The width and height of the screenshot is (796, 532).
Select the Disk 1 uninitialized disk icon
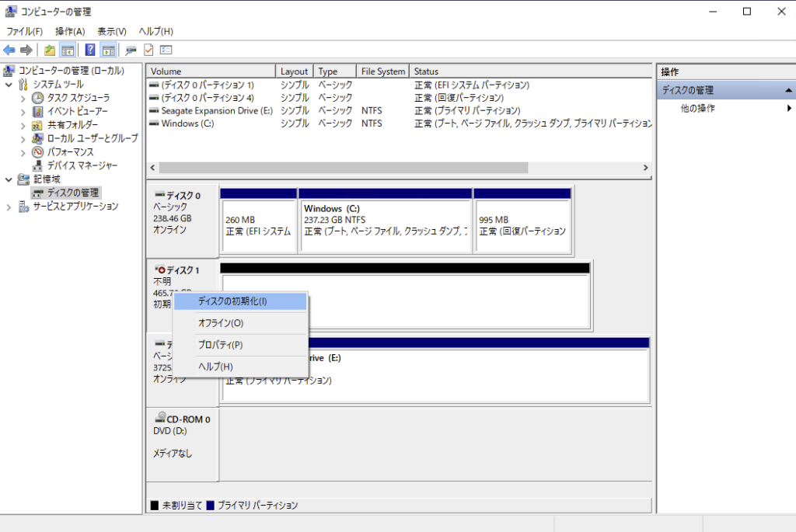[160, 269]
